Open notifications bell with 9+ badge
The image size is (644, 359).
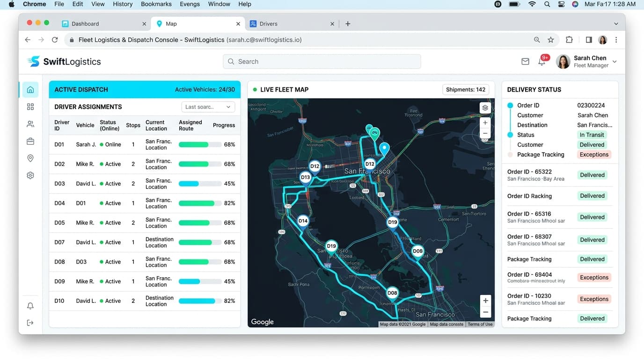(x=542, y=61)
